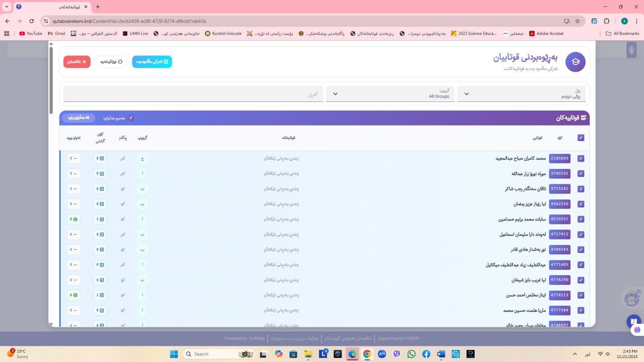
Task: Open the Kurdish Unicode bookmark
Action: coord(223,33)
